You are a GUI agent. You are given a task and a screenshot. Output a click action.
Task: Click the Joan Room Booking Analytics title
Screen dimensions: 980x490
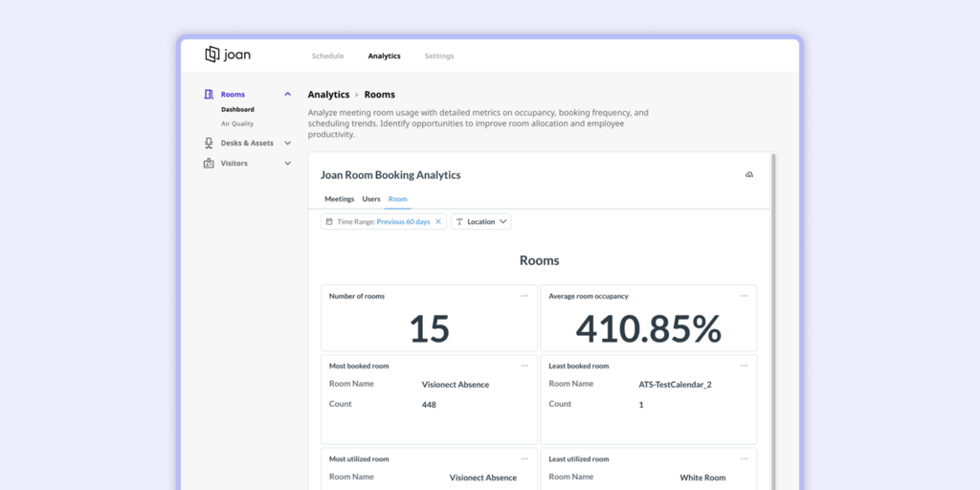tap(390, 175)
